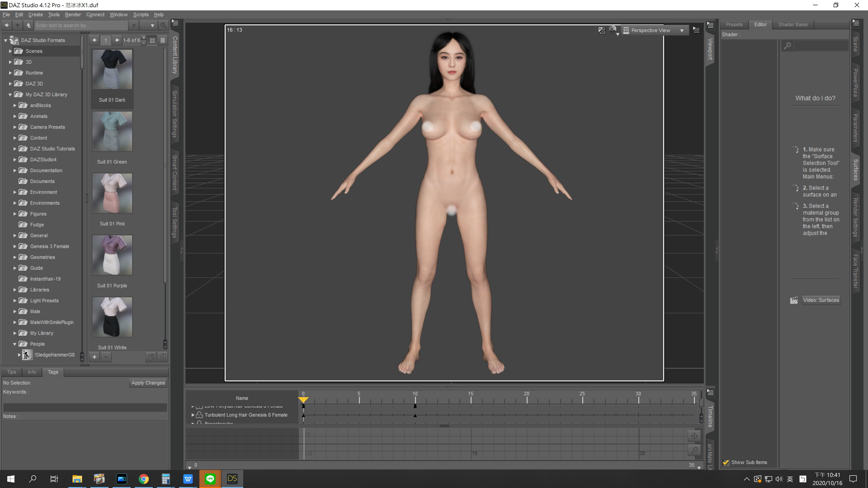Decrease thumbnail size with minus stepper

point(144,43)
